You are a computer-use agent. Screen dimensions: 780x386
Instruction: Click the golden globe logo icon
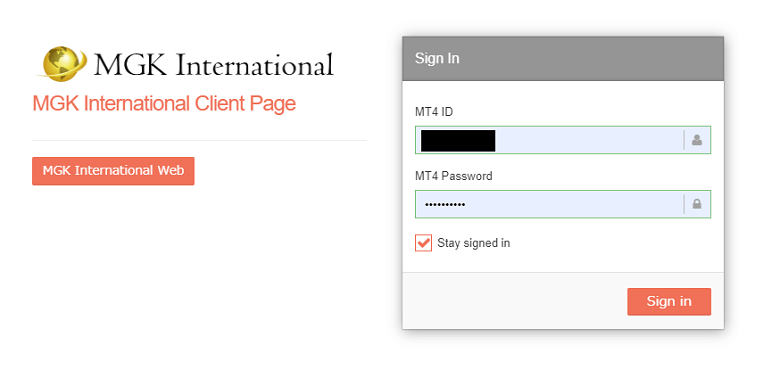click(62, 64)
